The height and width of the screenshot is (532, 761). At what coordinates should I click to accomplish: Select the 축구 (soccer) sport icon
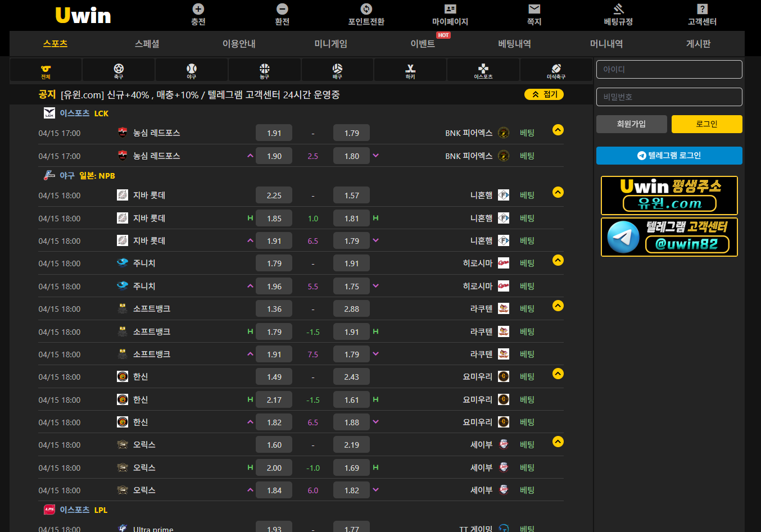[x=119, y=70]
